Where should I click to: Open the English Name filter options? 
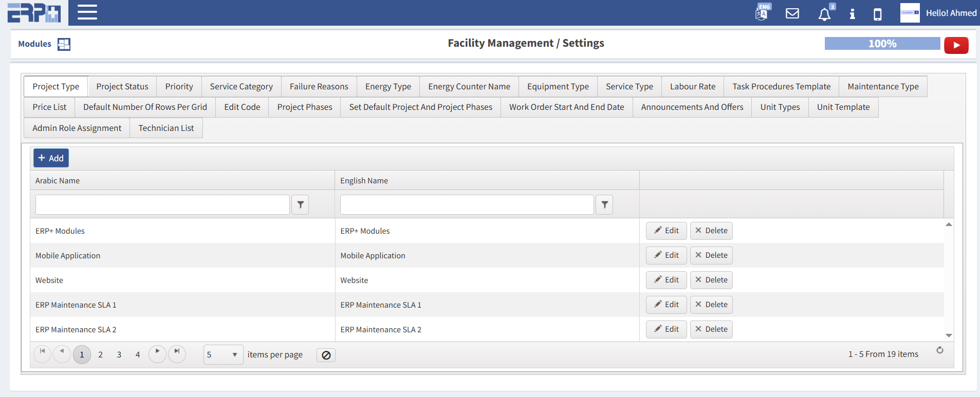tap(604, 205)
